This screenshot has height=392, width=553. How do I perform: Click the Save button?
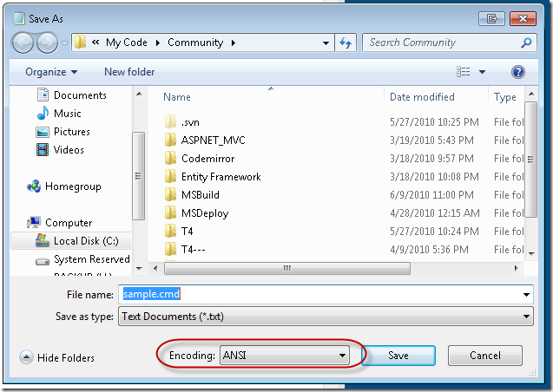398,356
